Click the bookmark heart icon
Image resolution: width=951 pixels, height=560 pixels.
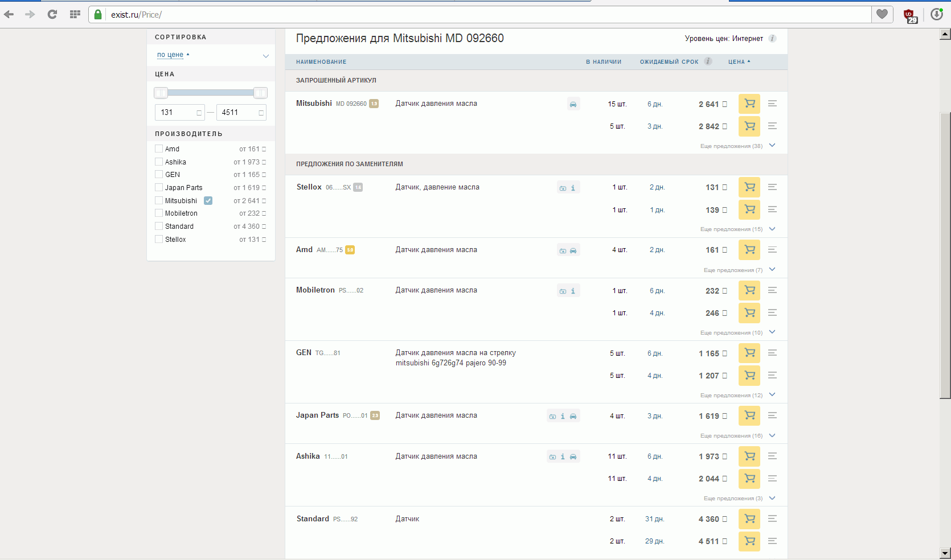tap(882, 14)
